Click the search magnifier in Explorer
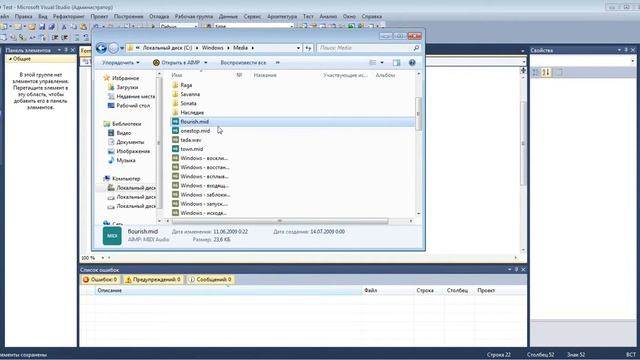The image size is (640, 360). tap(416, 48)
